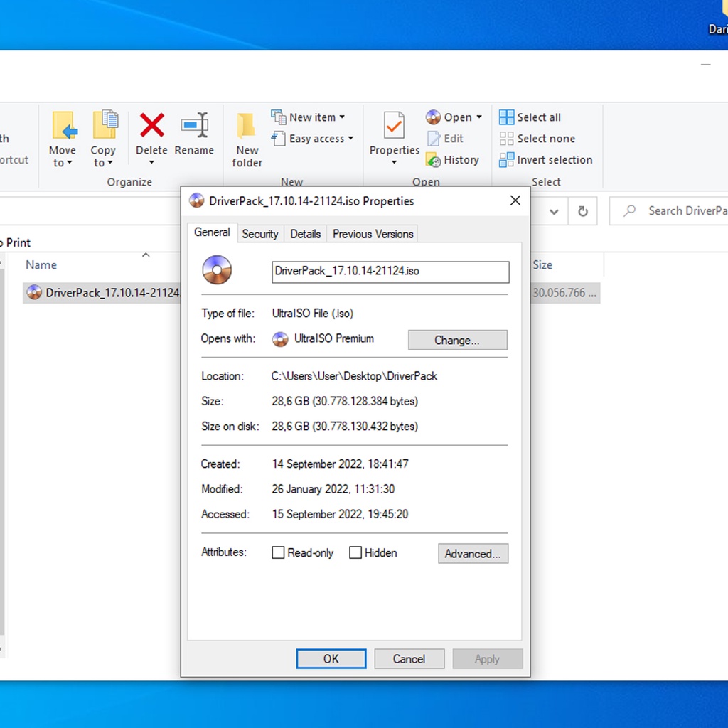Click the Easy access icon
728x728 pixels.
278,139
